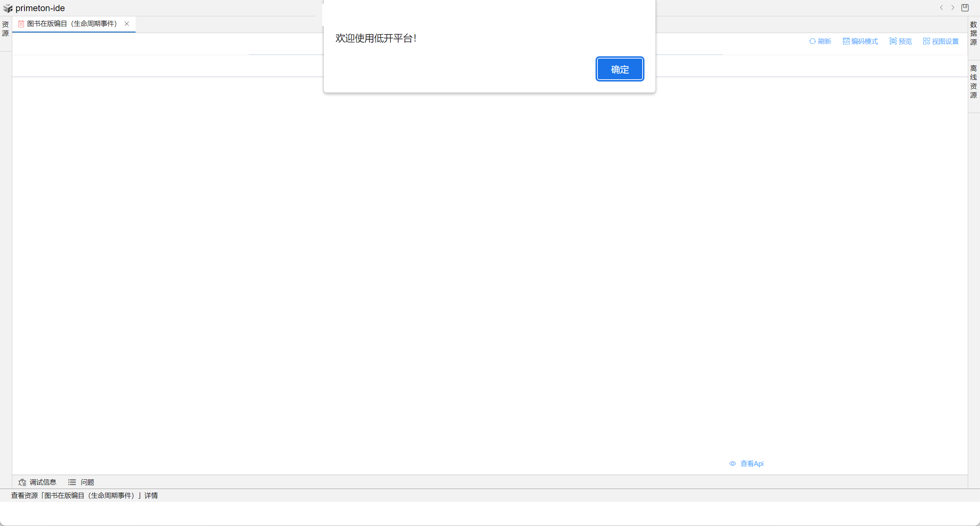
Task: Click the 预览 preview eye icon
Action: (x=893, y=41)
